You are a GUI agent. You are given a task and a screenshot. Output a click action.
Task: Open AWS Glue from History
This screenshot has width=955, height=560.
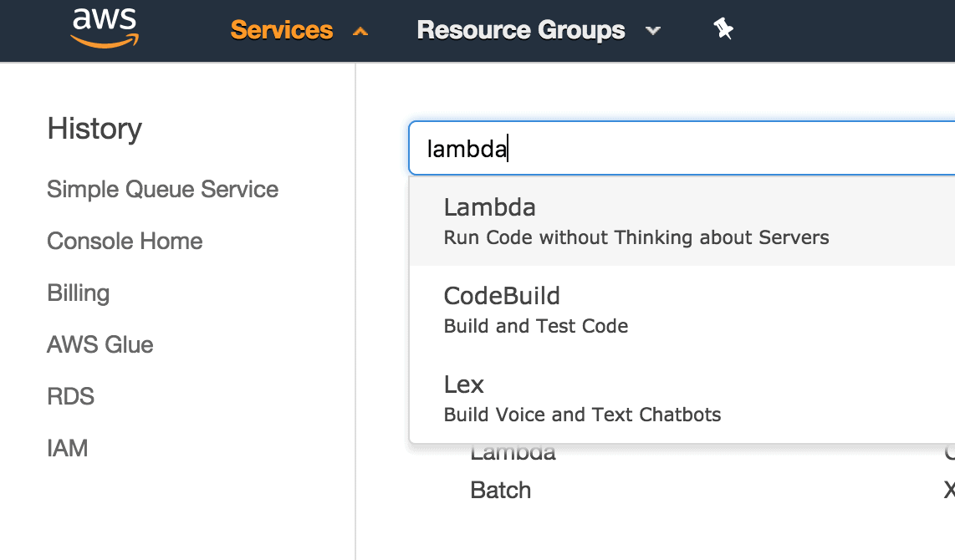point(100,344)
